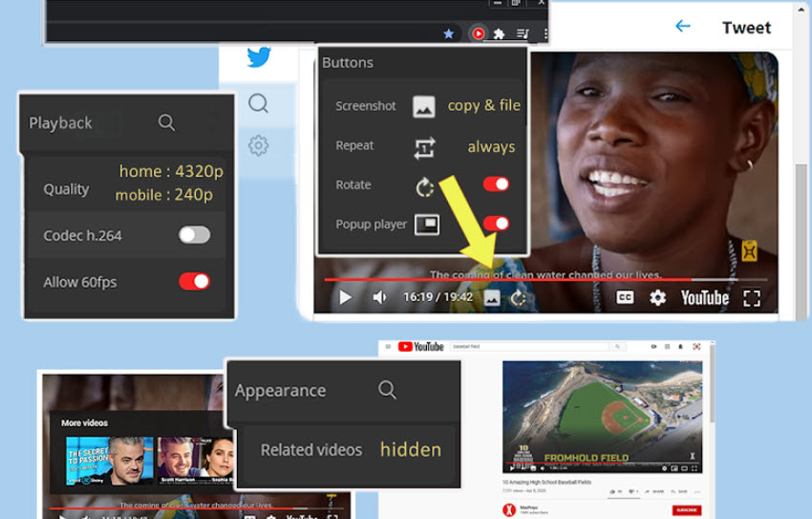Viewport: 812px width, 519px height.
Task: Open the Buttons section header
Action: pyautogui.click(x=348, y=63)
